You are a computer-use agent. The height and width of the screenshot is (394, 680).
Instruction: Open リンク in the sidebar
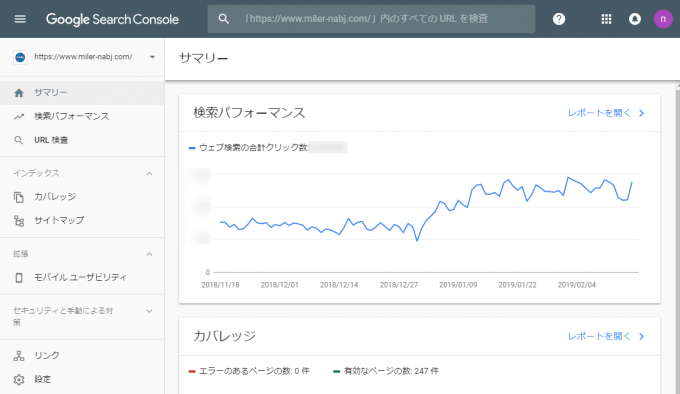point(82,355)
